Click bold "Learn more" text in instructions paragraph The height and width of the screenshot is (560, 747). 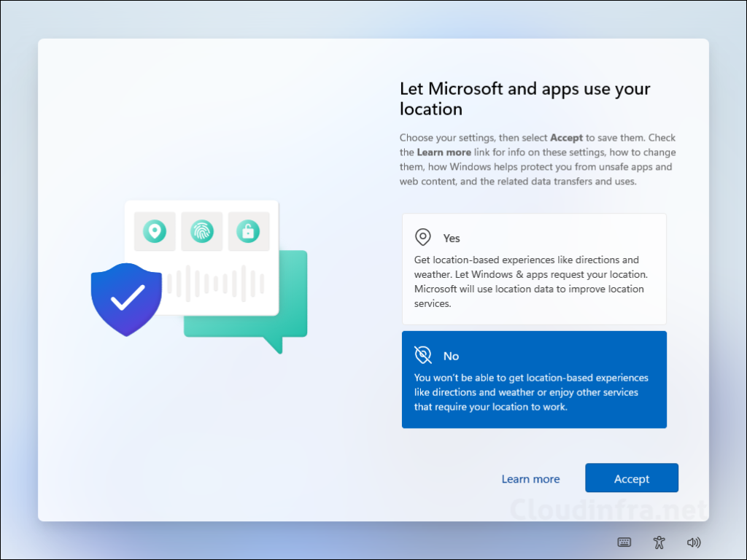[x=444, y=152]
